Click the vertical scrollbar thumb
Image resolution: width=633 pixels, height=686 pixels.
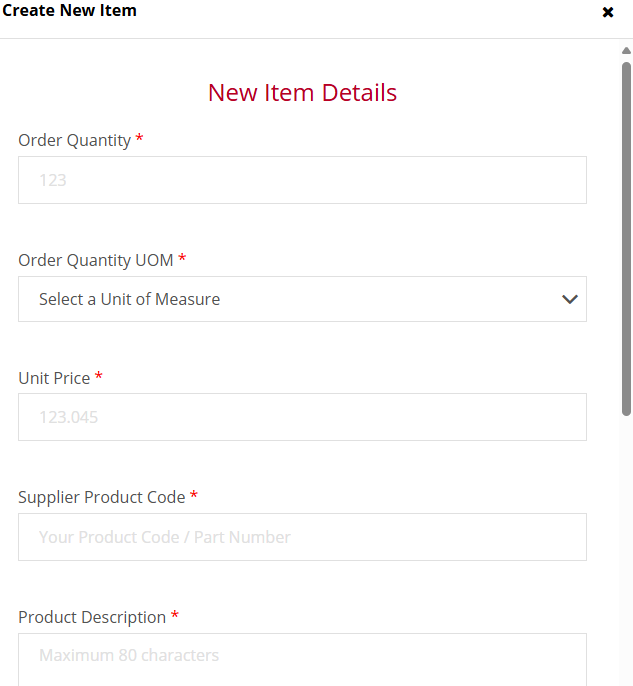click(626, 239)
